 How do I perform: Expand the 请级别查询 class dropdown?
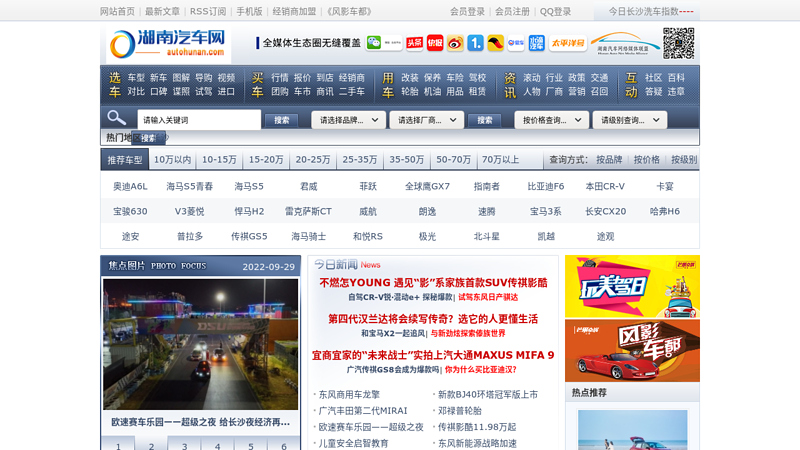[630, 120]
